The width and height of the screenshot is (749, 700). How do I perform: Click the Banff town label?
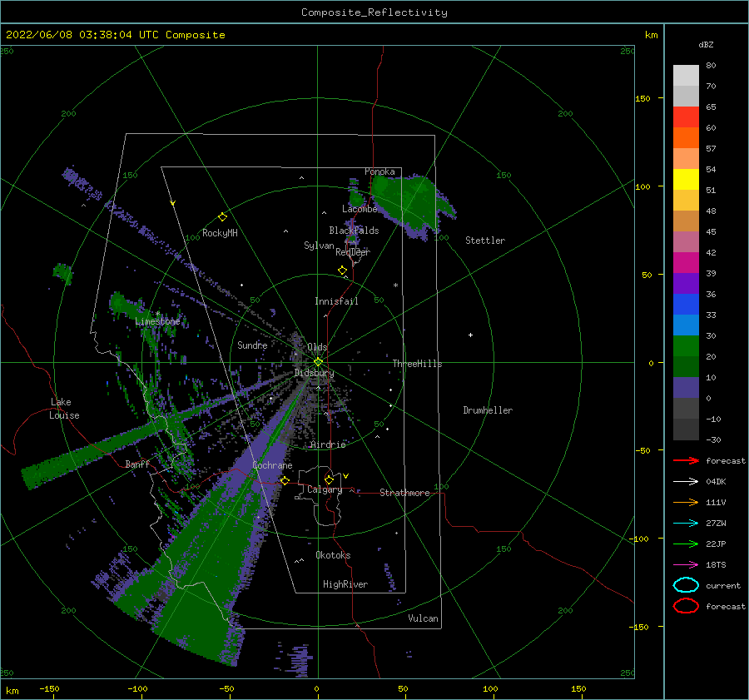click(137, 464)
